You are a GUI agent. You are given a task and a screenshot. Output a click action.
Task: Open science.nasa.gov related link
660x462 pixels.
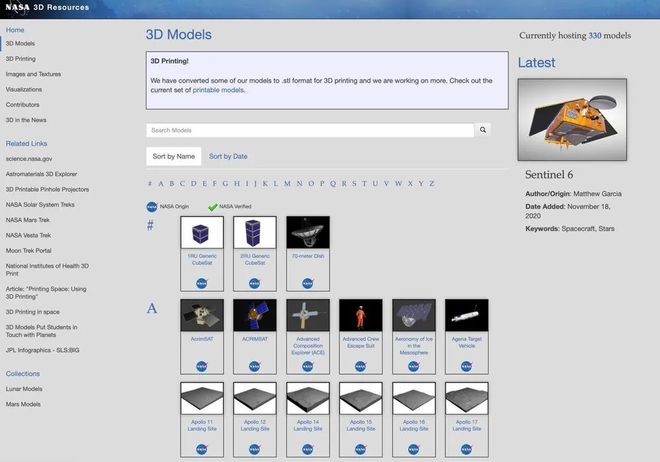tap(29, 159)
